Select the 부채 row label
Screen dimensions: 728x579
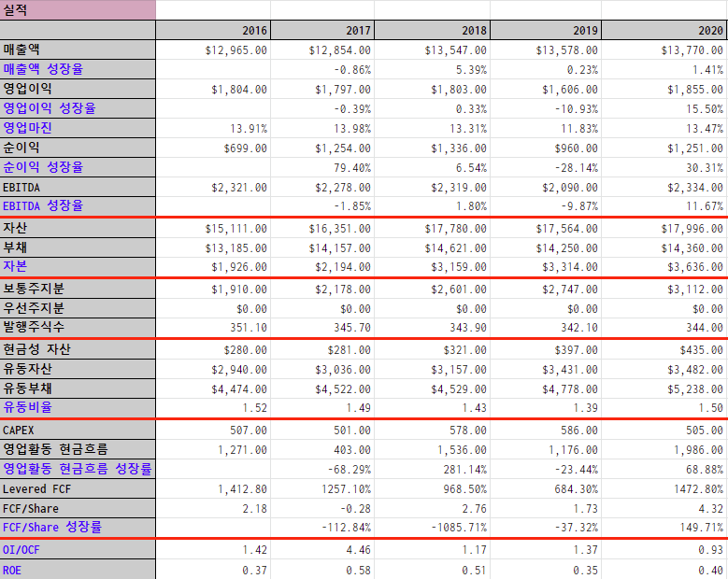pos(78,247)
